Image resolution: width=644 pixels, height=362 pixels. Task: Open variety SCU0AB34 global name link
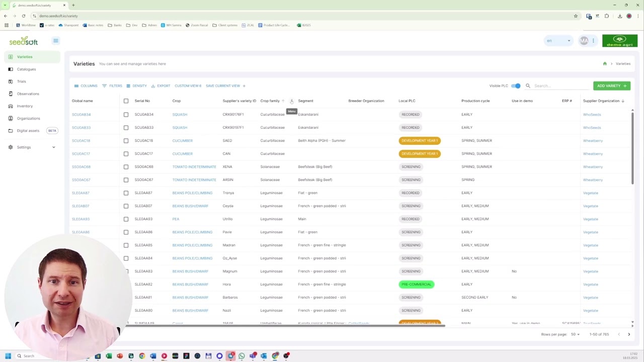click(81, 115)
